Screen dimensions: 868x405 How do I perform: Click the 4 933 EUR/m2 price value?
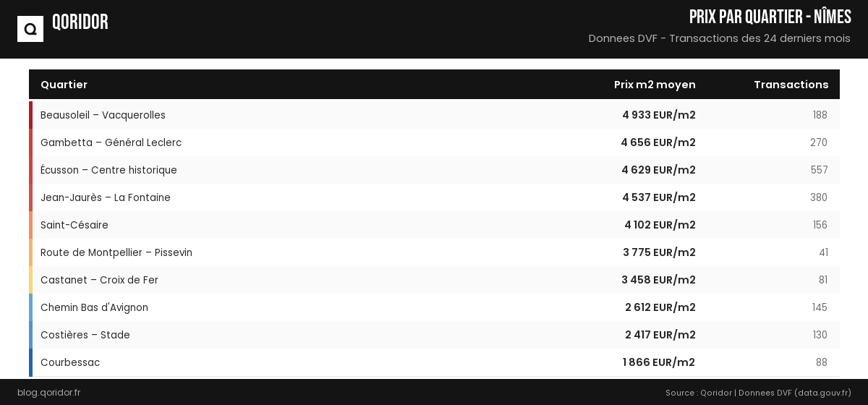coord(659,115)
